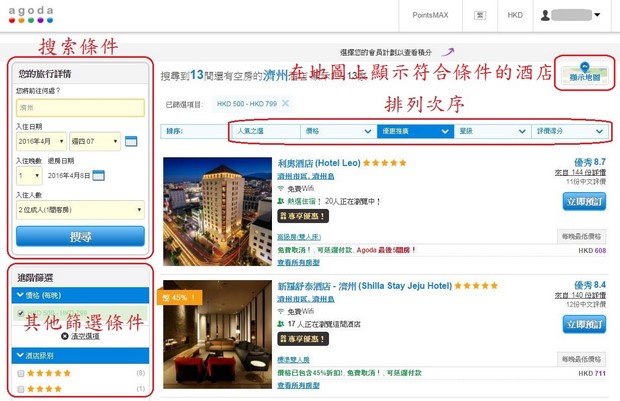Click Hotel Leo exclusive deal badge

[x=303, y=216]
